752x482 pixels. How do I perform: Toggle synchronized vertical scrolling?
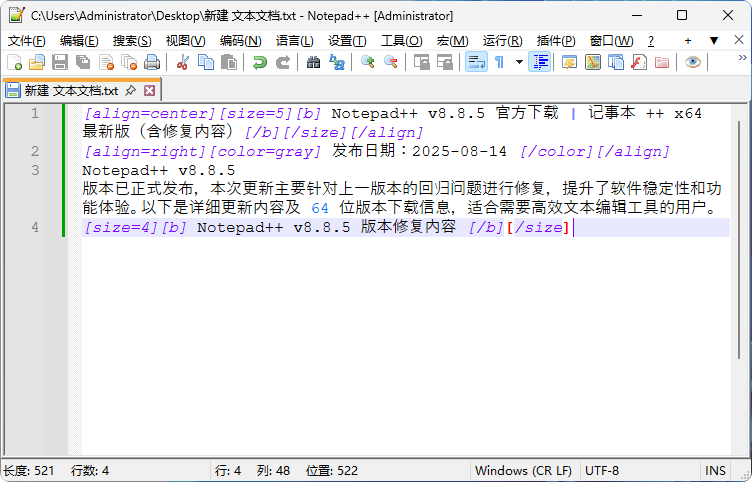point(422,62)
